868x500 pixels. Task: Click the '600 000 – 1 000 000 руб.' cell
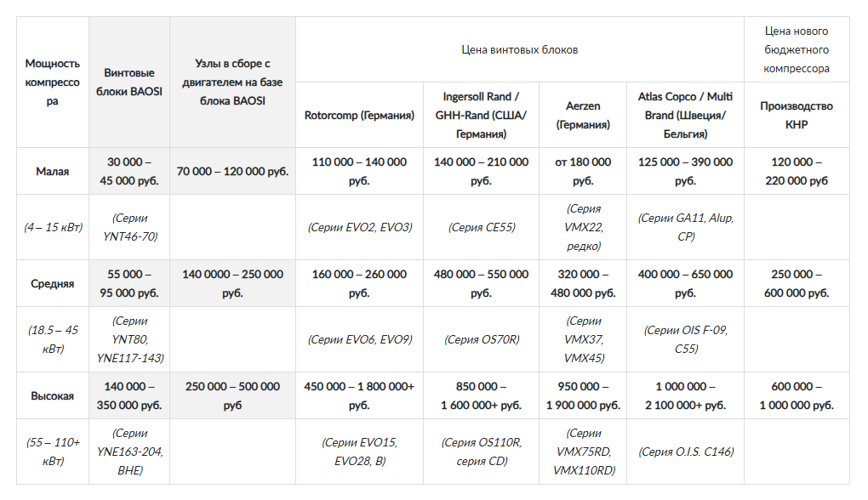(796, 396)
